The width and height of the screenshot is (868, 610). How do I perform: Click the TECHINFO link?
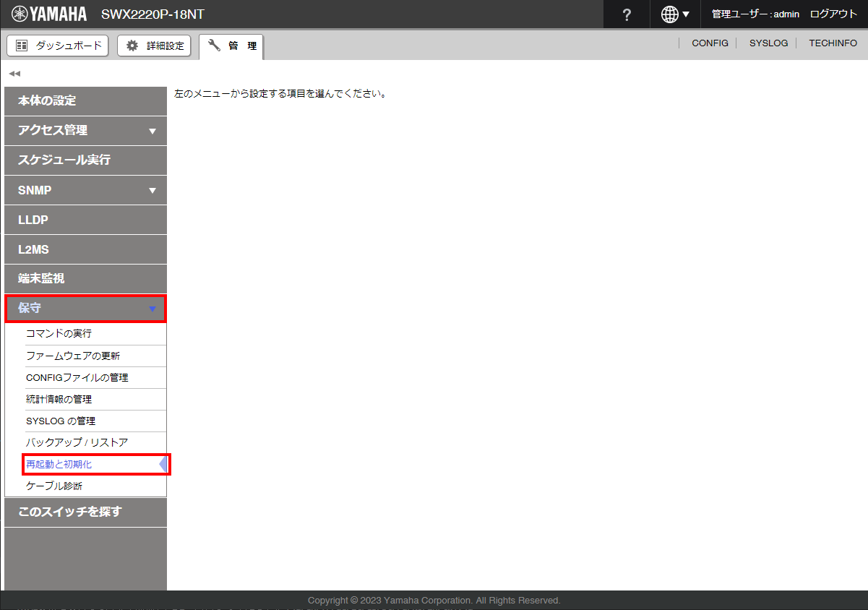click(x=833, y=43)
